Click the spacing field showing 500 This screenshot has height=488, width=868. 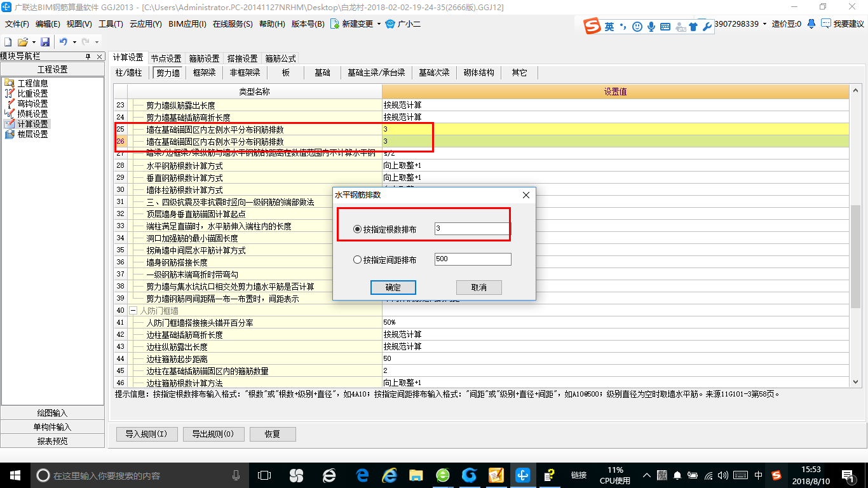point(473,259)
